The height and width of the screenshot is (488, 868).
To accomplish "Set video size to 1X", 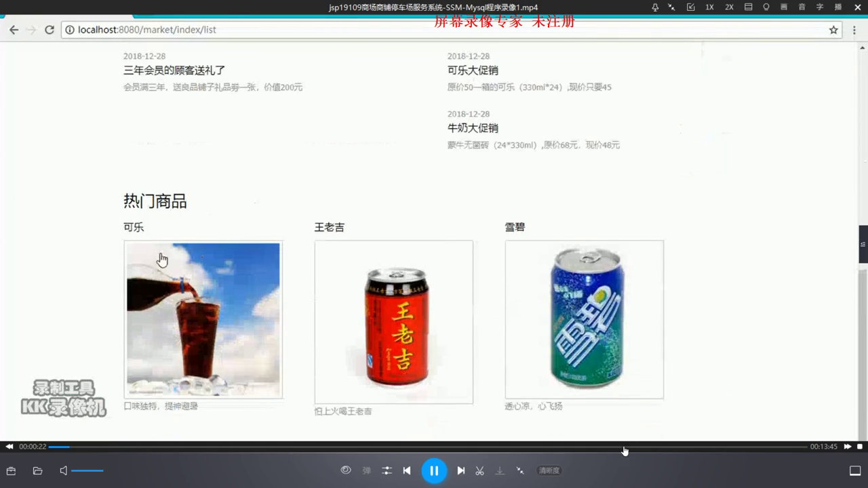I will tap(709, 7).
